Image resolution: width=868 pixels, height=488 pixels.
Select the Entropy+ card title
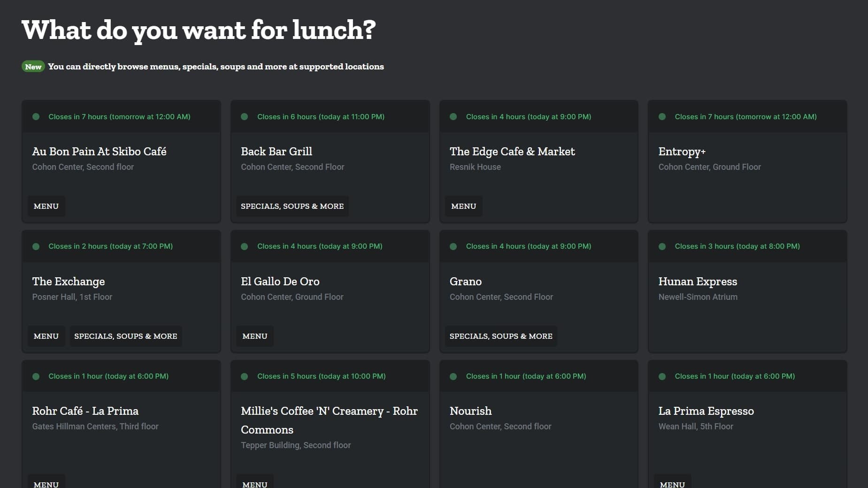pos(682,152)
